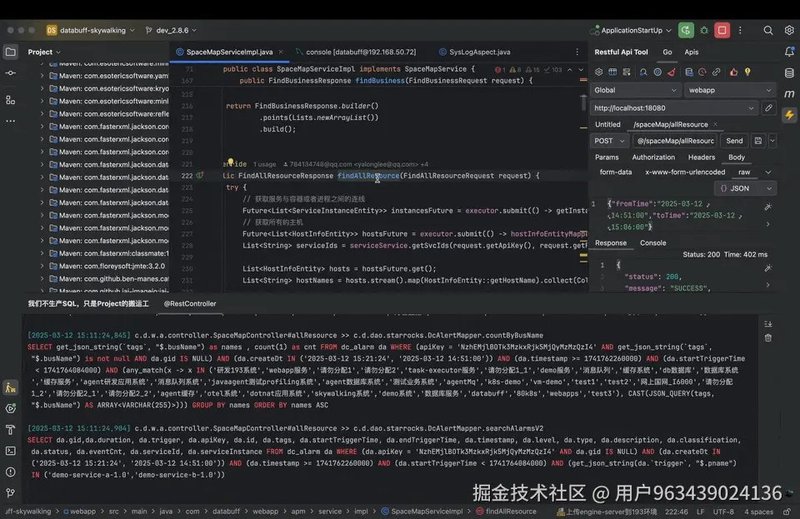Open the Authorization tab
Viewport: 800px width, 519px height.
653,157
